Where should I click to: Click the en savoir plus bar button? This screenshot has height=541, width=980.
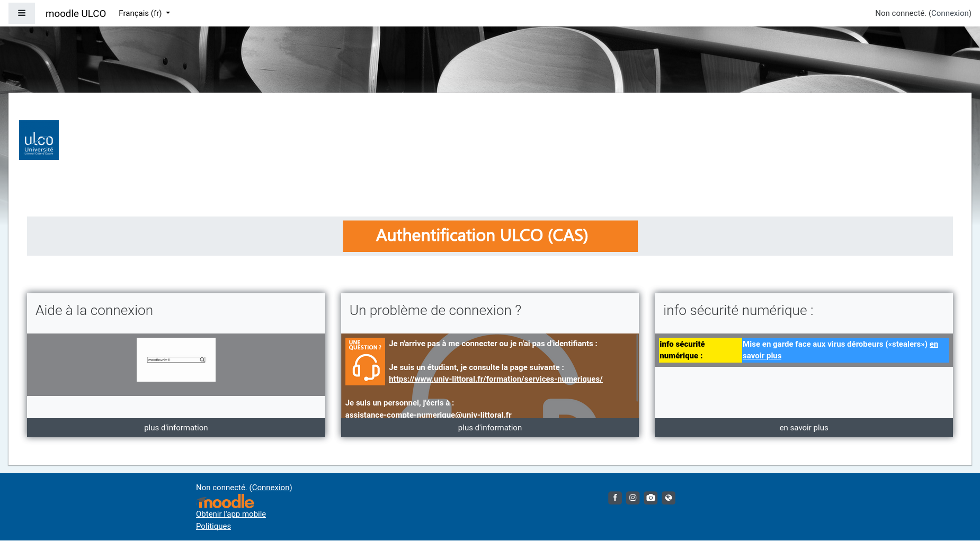(x=804, y=428)
